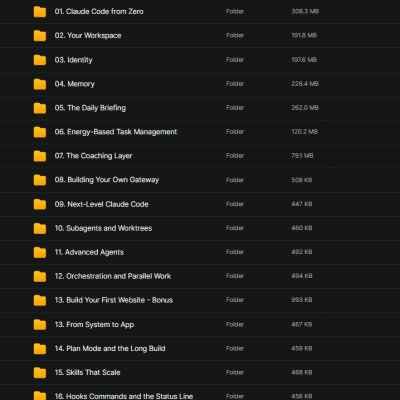Screen dimensions: 400x400
Task: Open '08. Building Your Own Gateway' name
Action: tap(107, 180)
